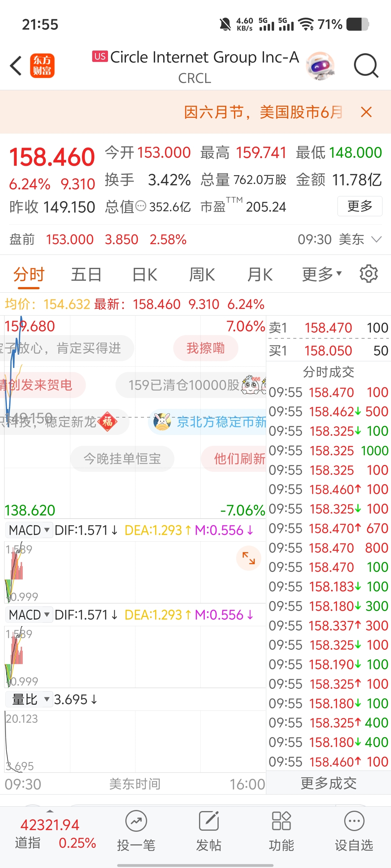
Task: Tap rabbit avatar on 京北方 comment
Action: pyautogui.click(x=162, y=422)
